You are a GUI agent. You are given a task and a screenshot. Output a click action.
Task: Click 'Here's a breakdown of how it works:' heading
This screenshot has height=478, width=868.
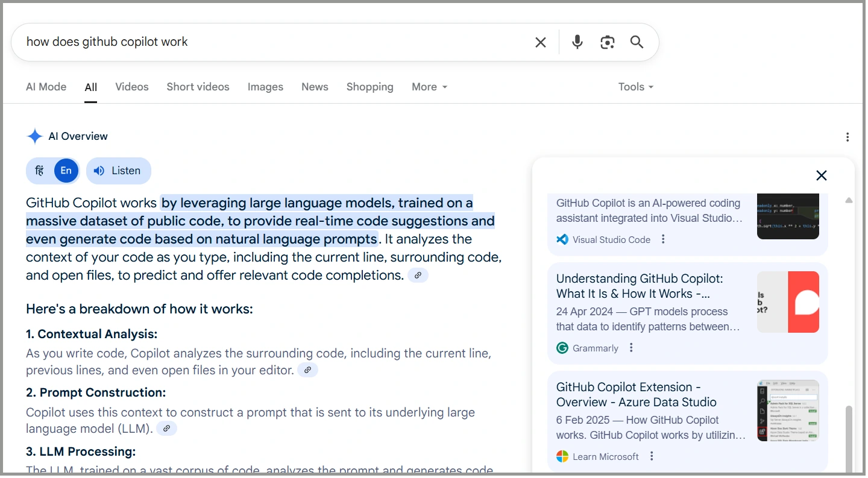pyautogui.click(x=139, y=309)
